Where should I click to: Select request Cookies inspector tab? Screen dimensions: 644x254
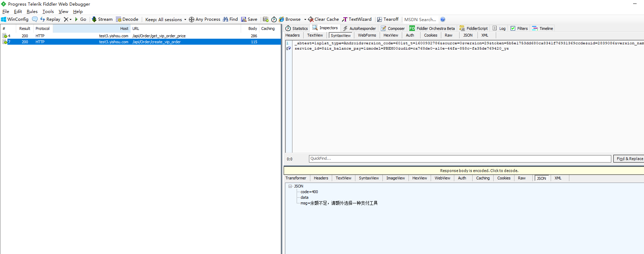pyautogui.click(x=431, y=35)
